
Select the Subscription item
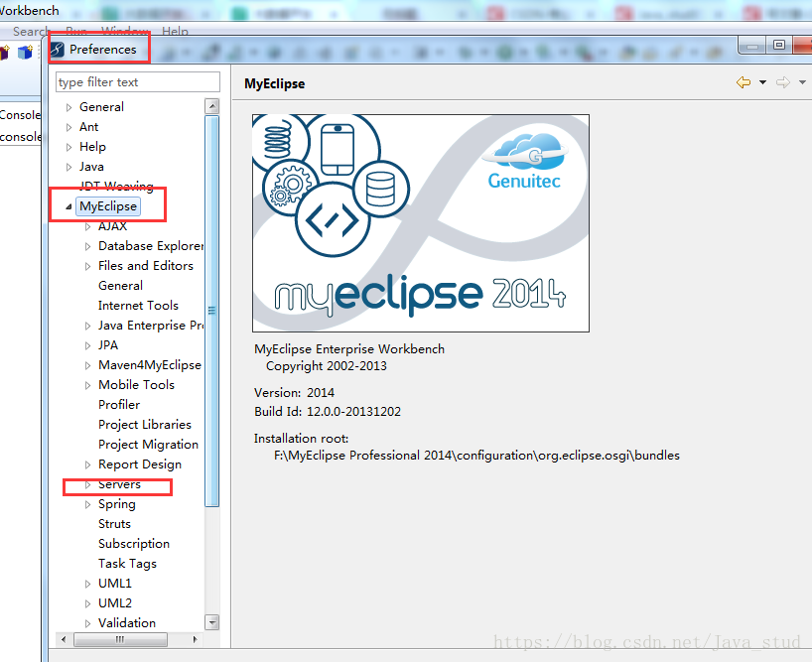[134, 544]
